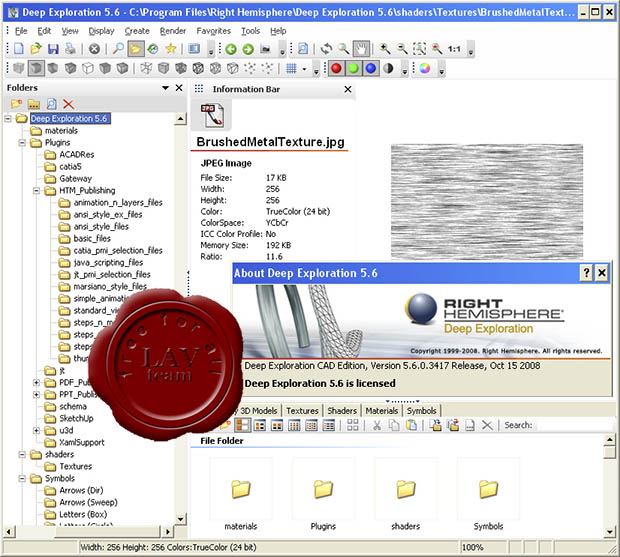Open the color wheel picker
This screenshot has width=620, height=557.
click(x=425, y=68)
